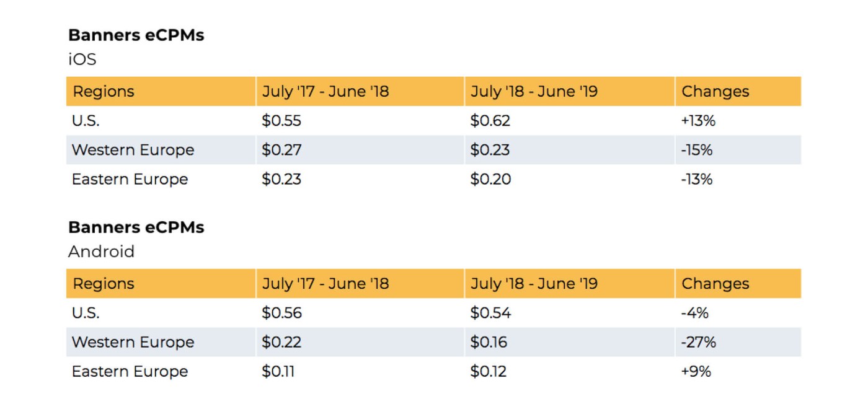Click the +13% change cell
Image resolution: width=868 pixels, height=417 pixels.
pos(697,121)
